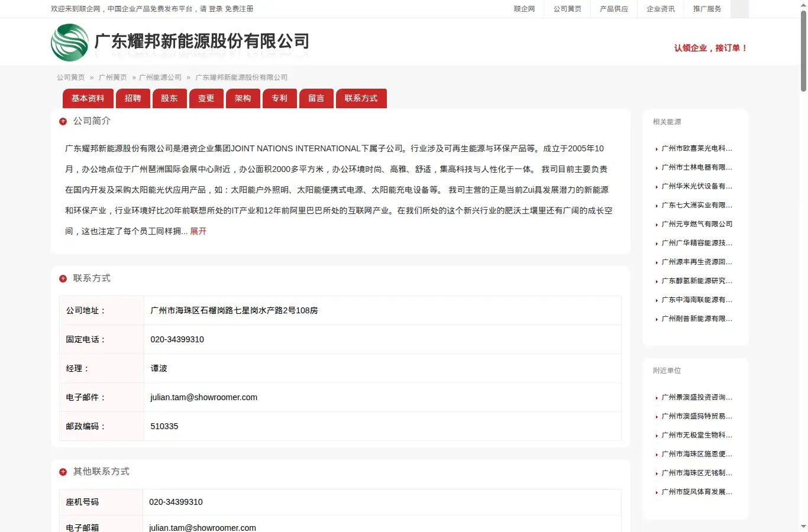Open the 基本资料 tab
Image resolution: width=808 pixels, height=532 pixels.
[88, 98]
